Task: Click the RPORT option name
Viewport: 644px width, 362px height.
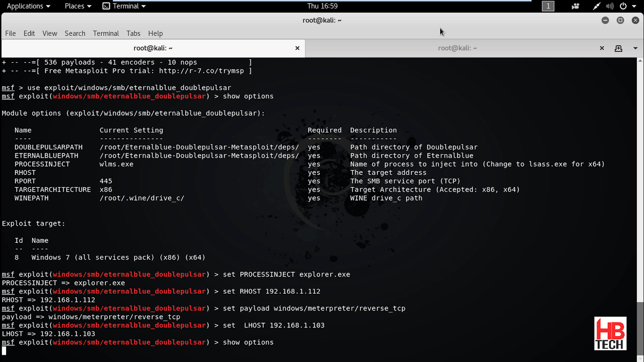Action: [25, 181]
